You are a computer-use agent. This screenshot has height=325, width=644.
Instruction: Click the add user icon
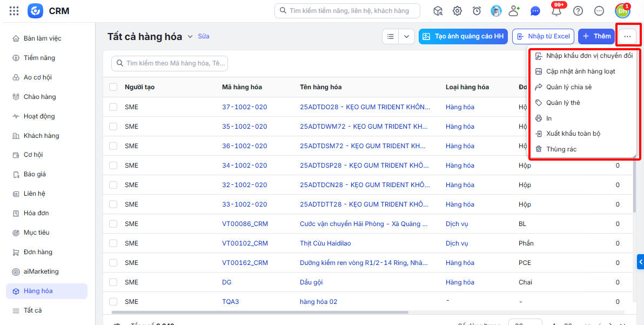(514, 11)
